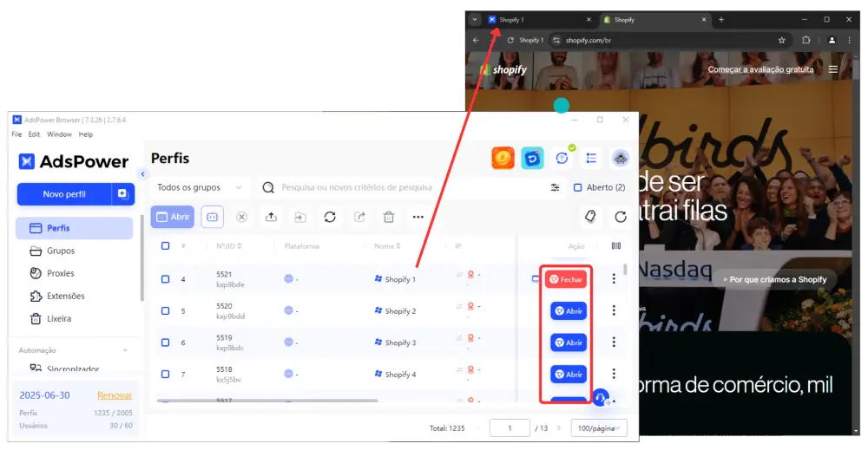Focus the profile search field
Image resolution: width=868 pixels, height=450 pixels.
click(x=405, y=187)
